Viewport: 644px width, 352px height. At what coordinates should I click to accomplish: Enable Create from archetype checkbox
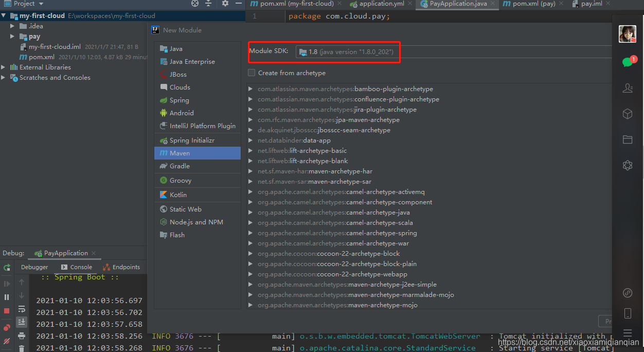tap(252, 73)
